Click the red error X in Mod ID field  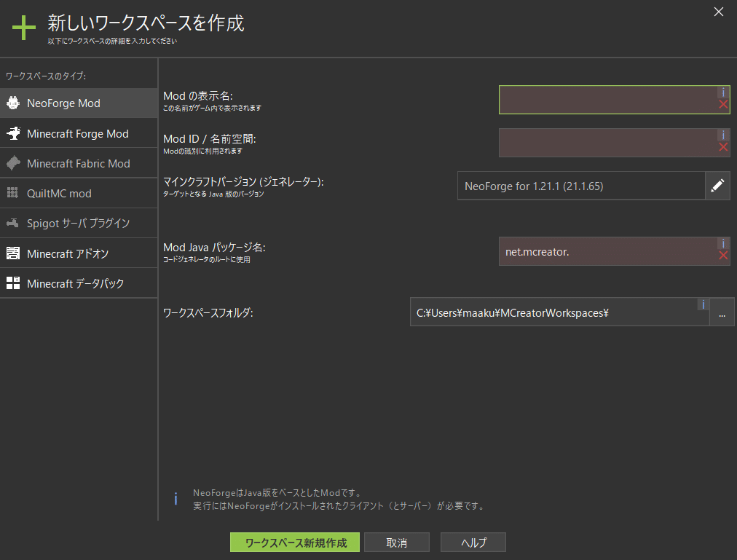pos(723,147)
